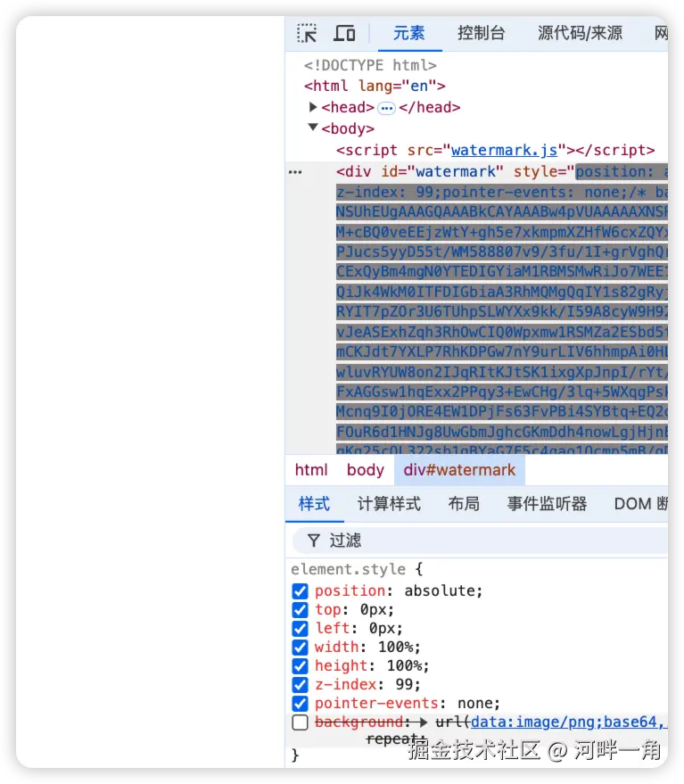
Task: Toggle off the height: 100% declaration
Action: point(300,666)
